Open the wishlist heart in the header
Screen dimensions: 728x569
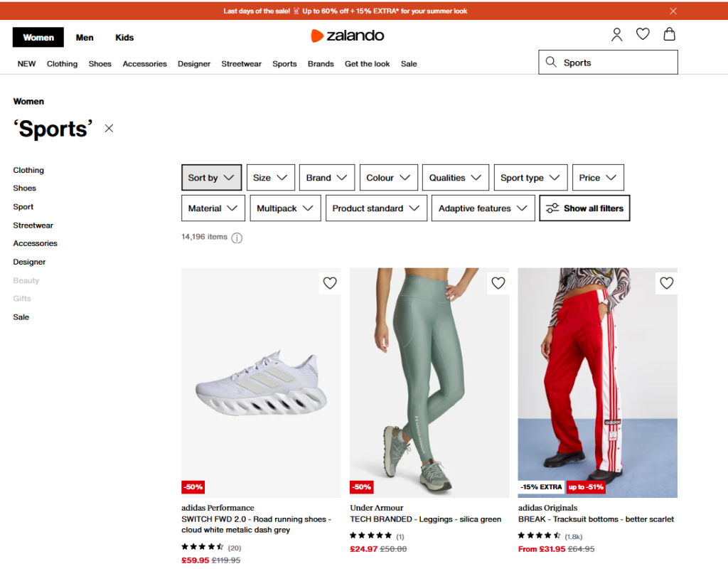pyautogui.click(x=643, y=34)
